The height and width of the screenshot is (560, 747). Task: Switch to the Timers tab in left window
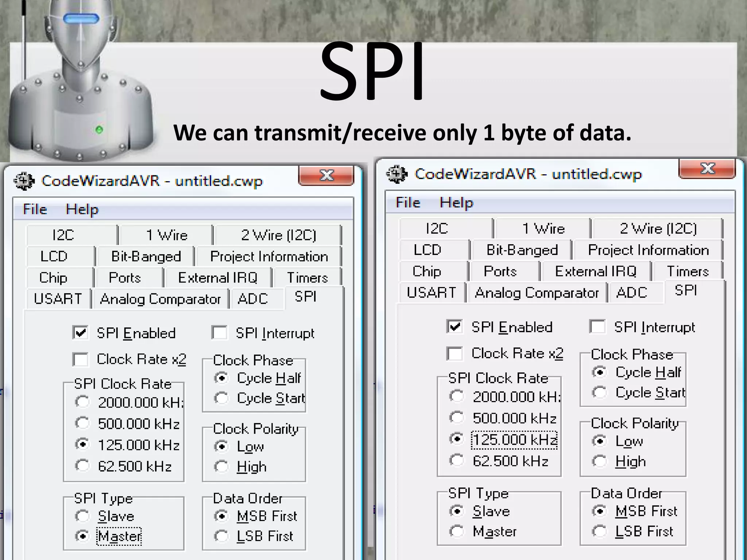tap(307, 278)
